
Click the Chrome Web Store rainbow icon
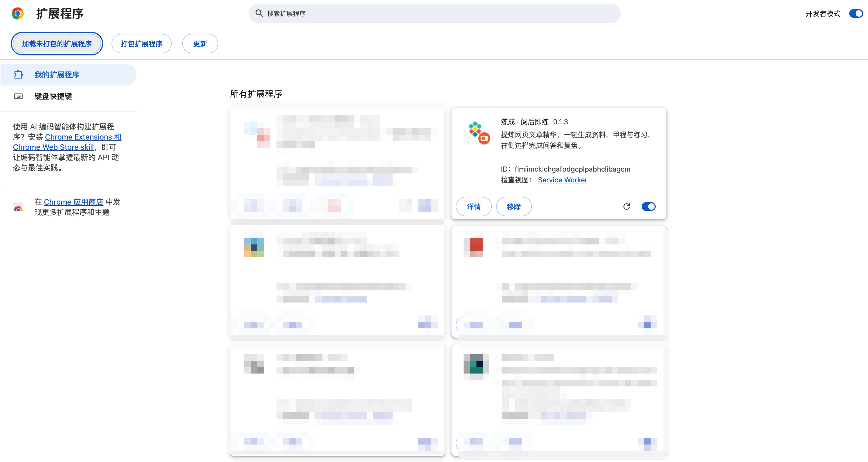click(18, 207)
